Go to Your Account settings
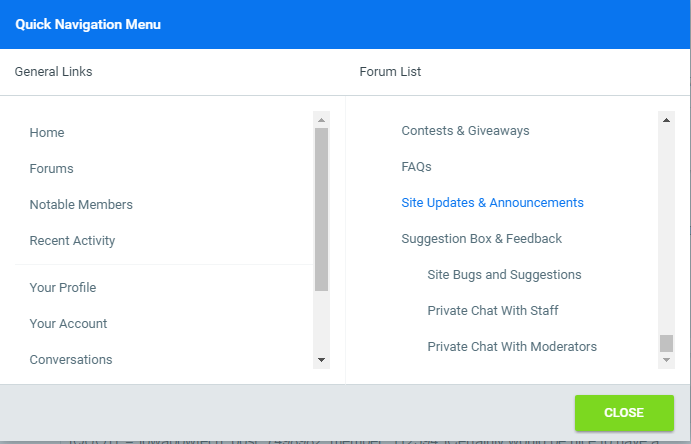Viewport: 691px width, 444px height. coord(68,324)
